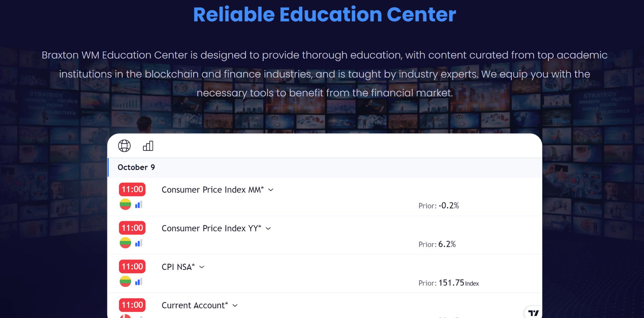Click Lithuania flag on Consumer Price Index MM

125,204
